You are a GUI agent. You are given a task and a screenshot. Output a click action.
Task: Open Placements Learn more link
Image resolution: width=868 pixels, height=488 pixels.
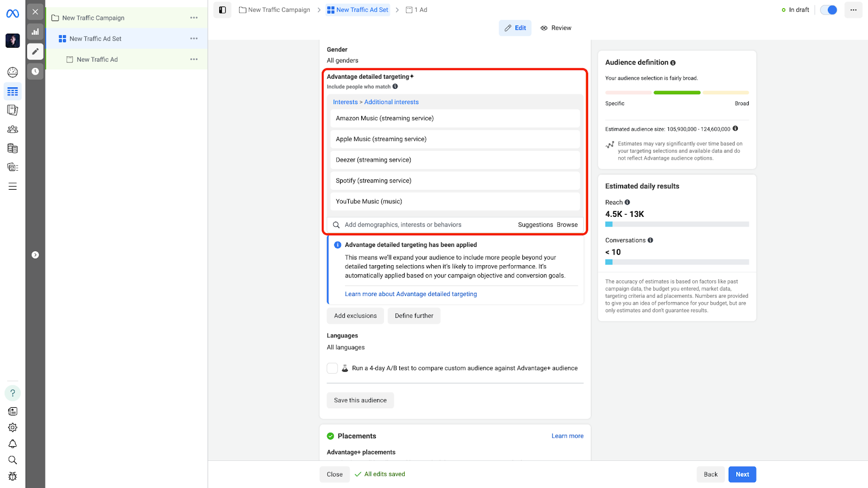(x=567, y=436)
